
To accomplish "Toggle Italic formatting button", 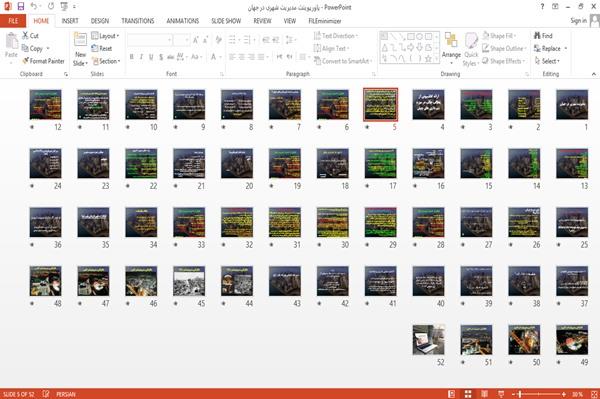I will (141, 57).
